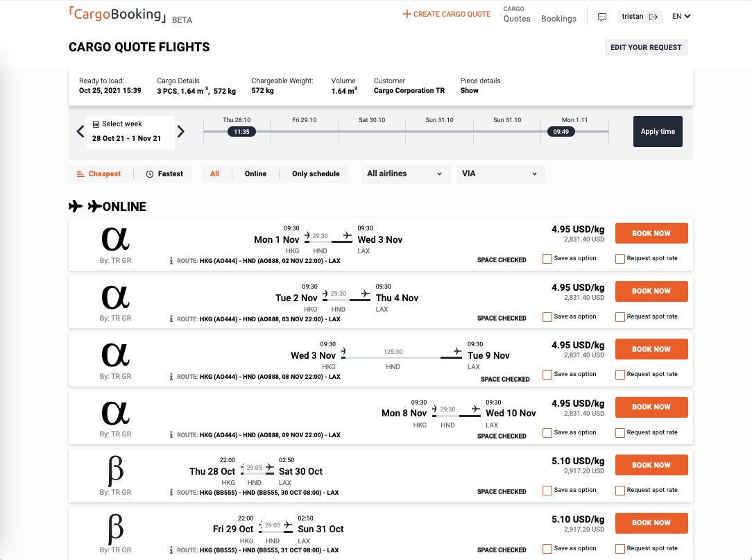
Task: Select the Only schedule filter tab
Action: 316,174
